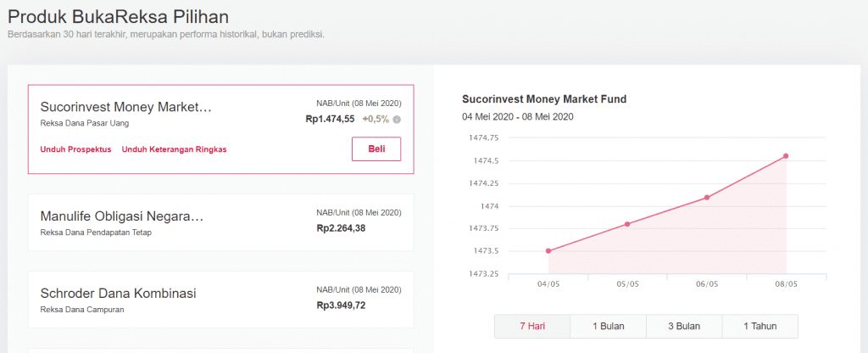The width and height of the screenshot is (868, 353).
Task: Open the Unduh Prospektus link
Action: (75, 149)
